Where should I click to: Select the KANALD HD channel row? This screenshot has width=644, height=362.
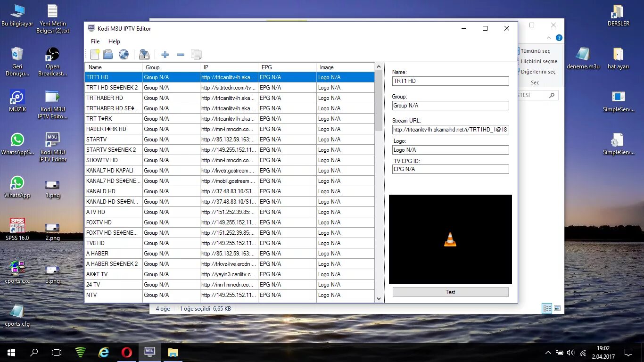[230, 191]
